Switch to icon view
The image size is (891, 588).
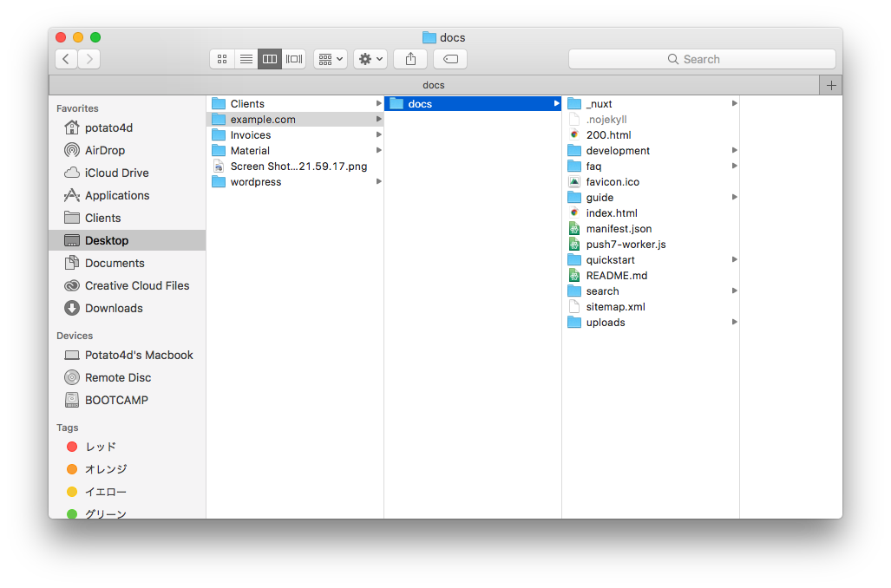coord(222,59)
